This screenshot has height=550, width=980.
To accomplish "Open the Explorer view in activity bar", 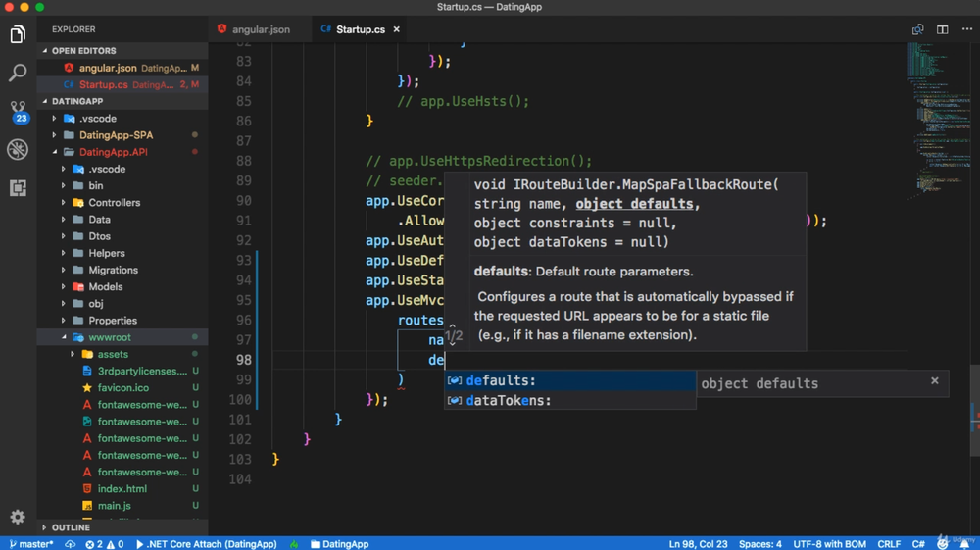I will [x=18, y=35].
